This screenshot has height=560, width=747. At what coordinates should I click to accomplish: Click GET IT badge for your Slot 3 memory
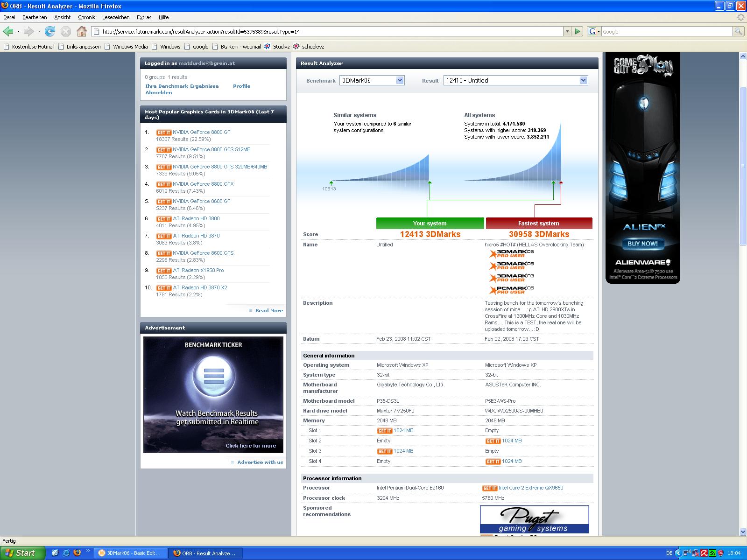pos(385,451)
